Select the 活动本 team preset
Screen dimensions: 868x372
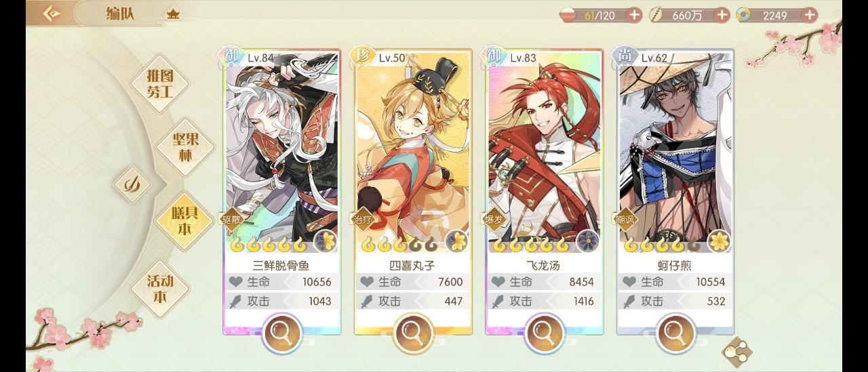click(x=160, y=288)
